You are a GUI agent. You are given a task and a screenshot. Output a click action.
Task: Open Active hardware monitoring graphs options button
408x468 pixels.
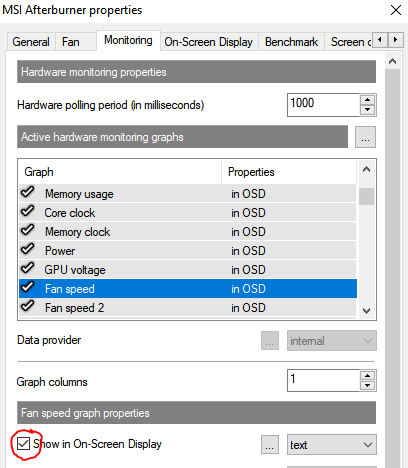[365, 137]
